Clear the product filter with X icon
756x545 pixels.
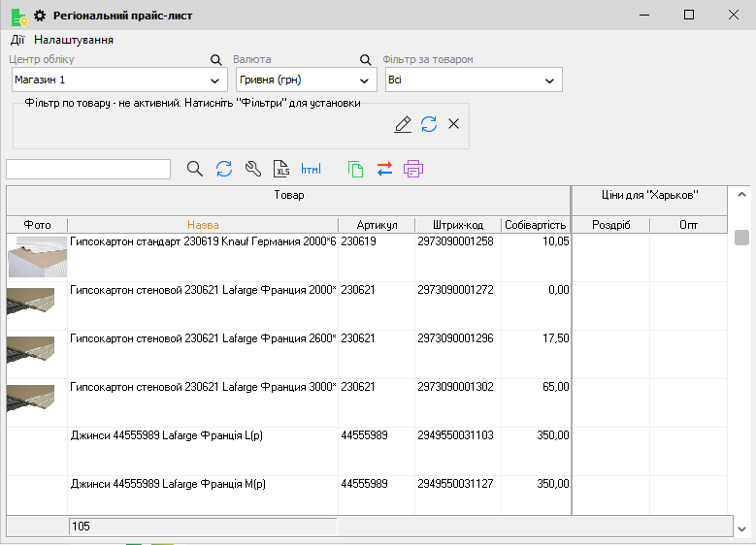pos(453,124)
